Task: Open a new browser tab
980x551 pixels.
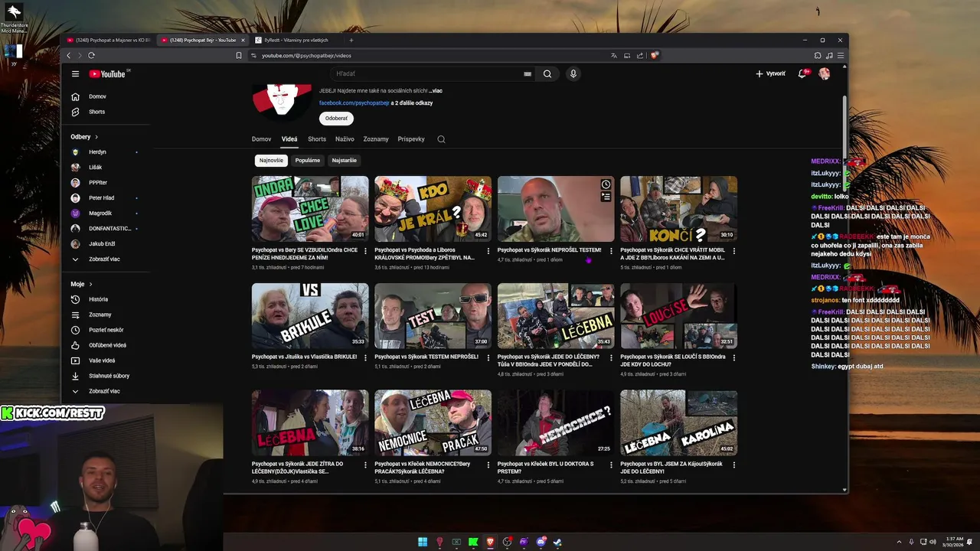Action: [x=351, y=40]
